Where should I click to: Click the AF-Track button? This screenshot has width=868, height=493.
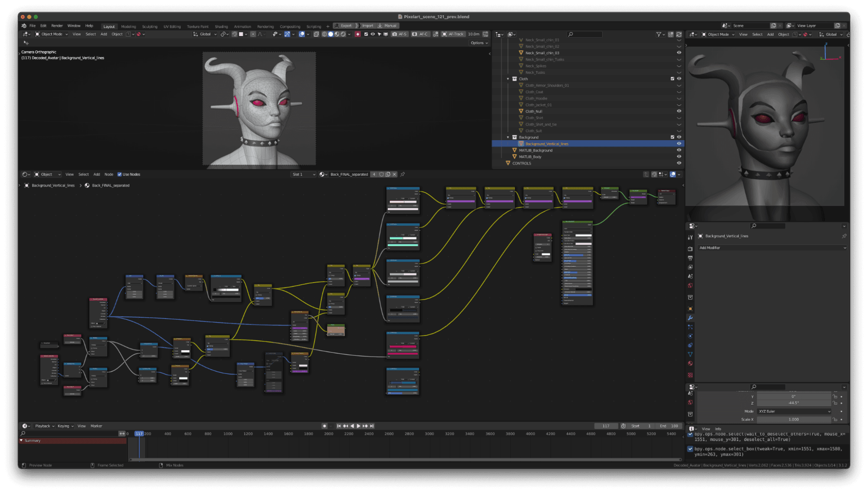pos(453,34)
